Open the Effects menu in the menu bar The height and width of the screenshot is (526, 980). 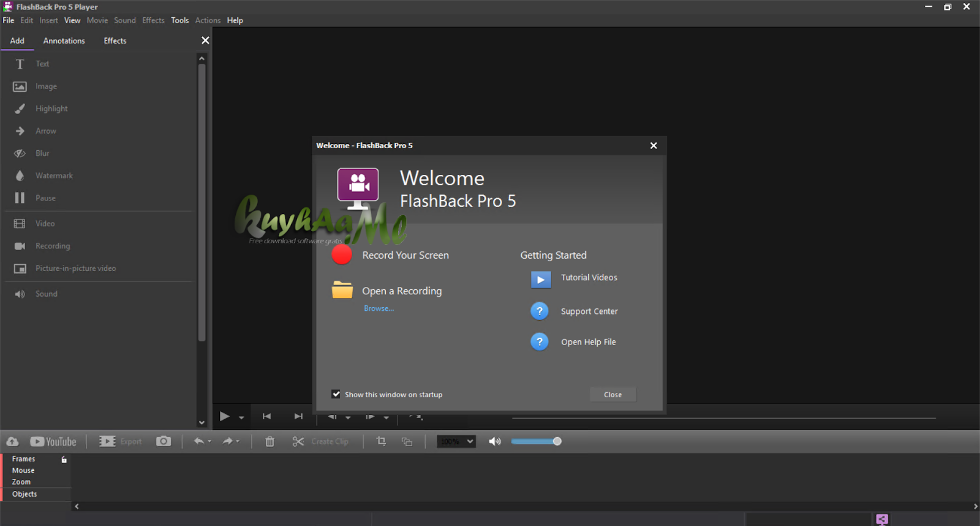tap(153, 20)
